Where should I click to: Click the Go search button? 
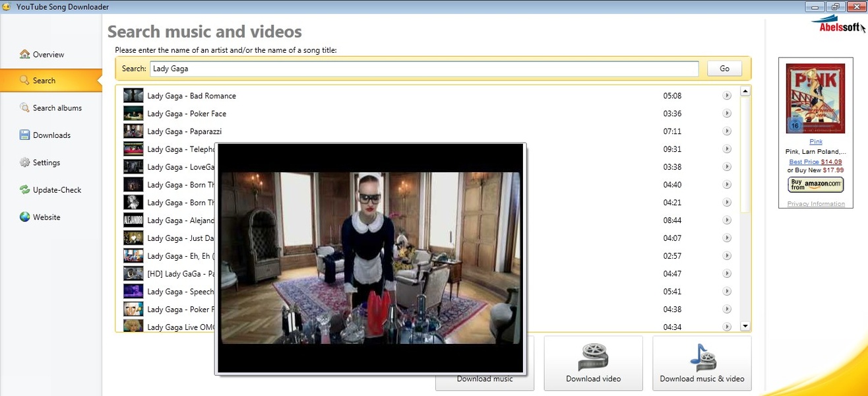724,69
